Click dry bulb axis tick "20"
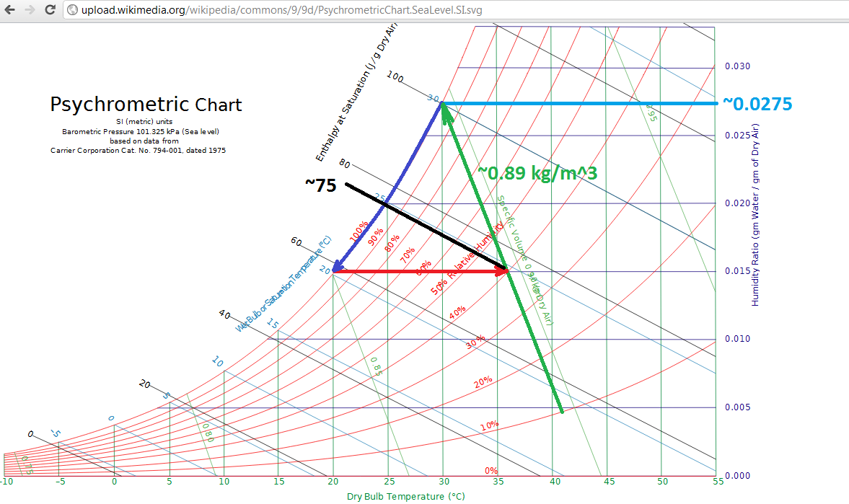This screenshot has height=504, width=849. 333,481
